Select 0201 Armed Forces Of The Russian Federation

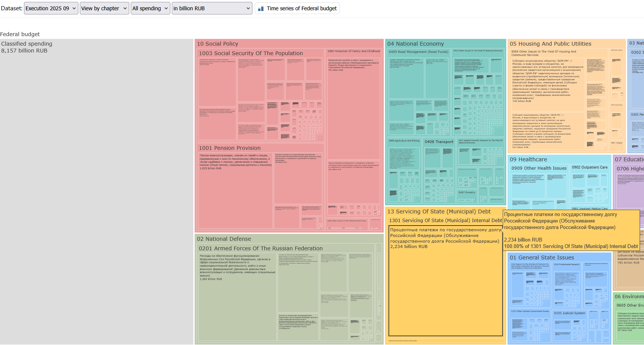pyautogui.click(x=260, y=248)
